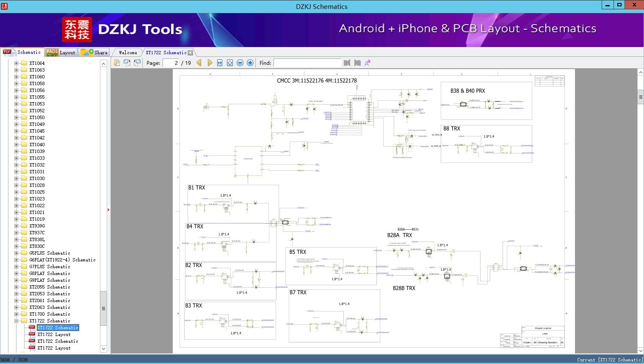Screen dimensions: 644x364
Task: Open the Welcome document tab
Action: (128, 53)
